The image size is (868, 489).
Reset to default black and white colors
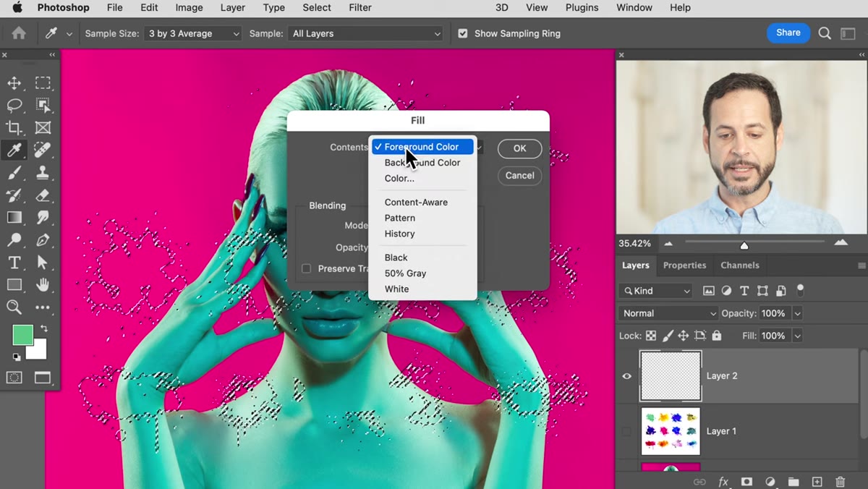16,357
